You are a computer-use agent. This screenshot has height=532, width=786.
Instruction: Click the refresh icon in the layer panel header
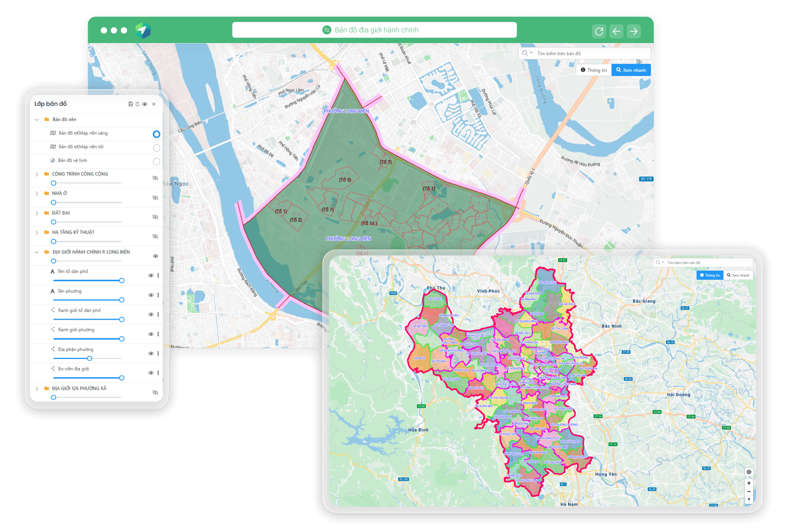(x=138, y=104)
